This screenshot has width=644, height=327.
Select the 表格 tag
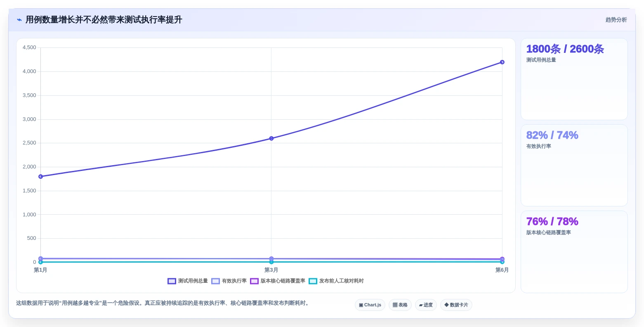400,305
